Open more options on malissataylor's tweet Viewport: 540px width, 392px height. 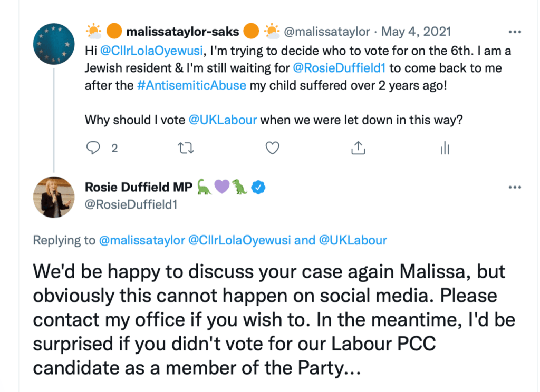[514, 32]
